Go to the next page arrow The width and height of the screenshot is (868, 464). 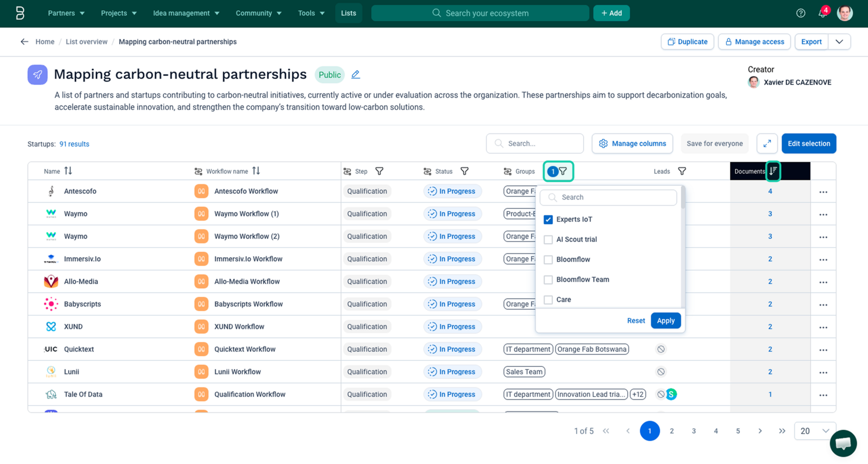tap(760, 431)
